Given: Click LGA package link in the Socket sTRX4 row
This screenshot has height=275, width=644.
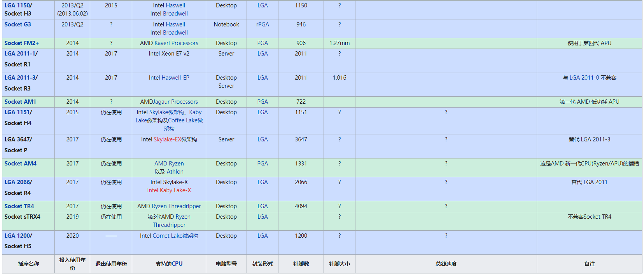Looking at the screenshot, I should coord(262,217).
